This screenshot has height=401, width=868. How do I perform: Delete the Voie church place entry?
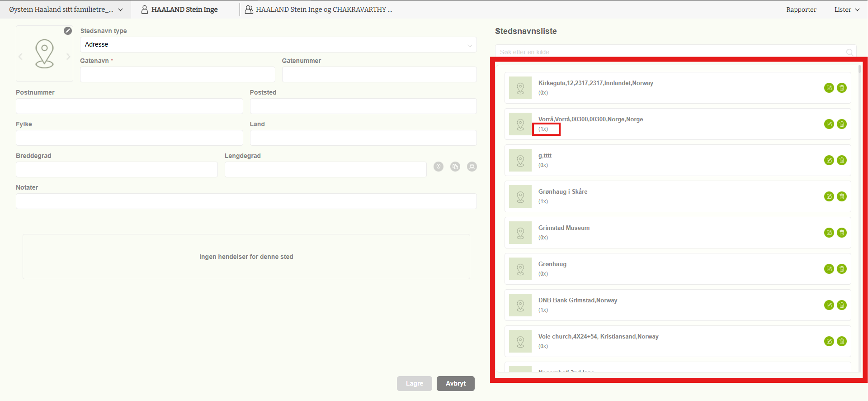(842, 341)
